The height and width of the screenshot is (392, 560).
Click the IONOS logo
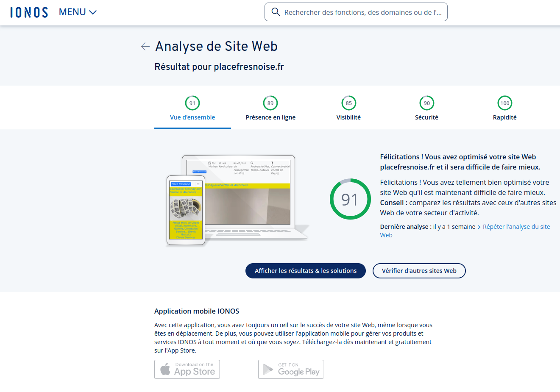click(x=29, y=12)
